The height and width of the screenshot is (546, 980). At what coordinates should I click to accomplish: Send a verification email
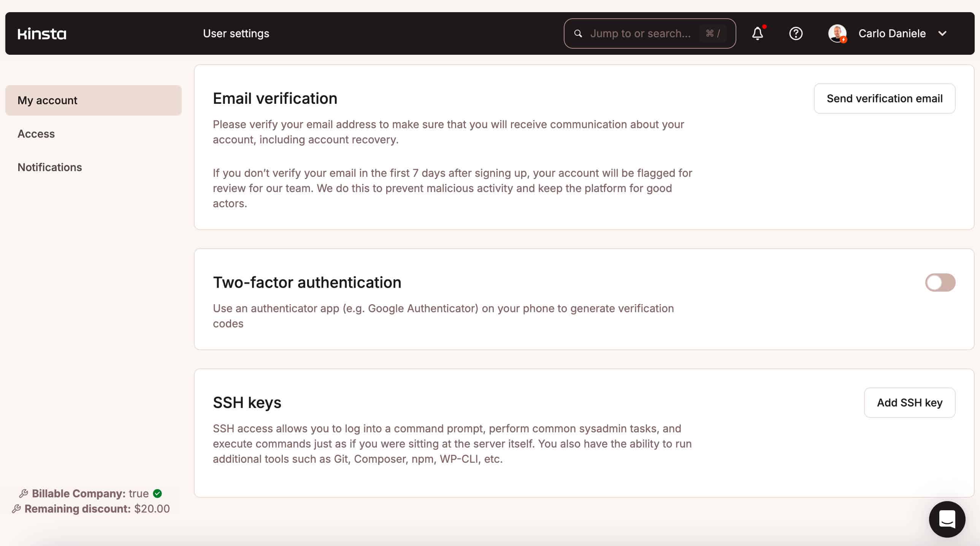point(884,98)
